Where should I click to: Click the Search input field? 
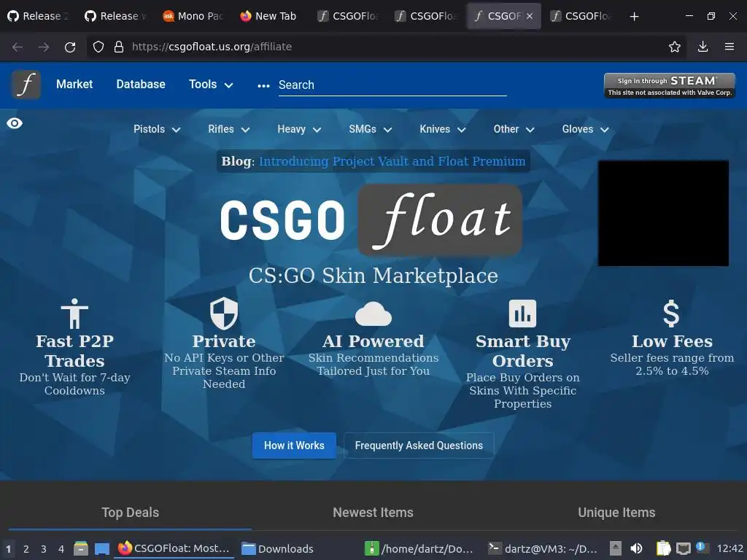(392, 85)
